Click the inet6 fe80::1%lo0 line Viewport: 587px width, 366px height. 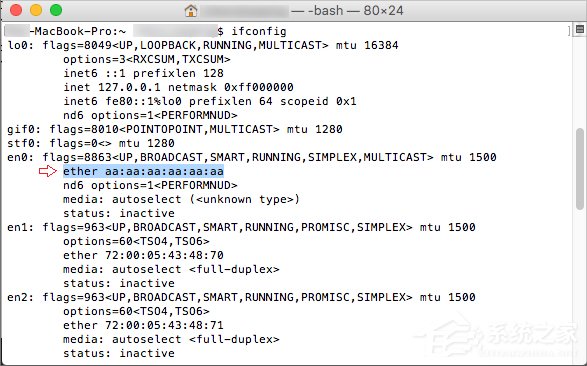210,101
